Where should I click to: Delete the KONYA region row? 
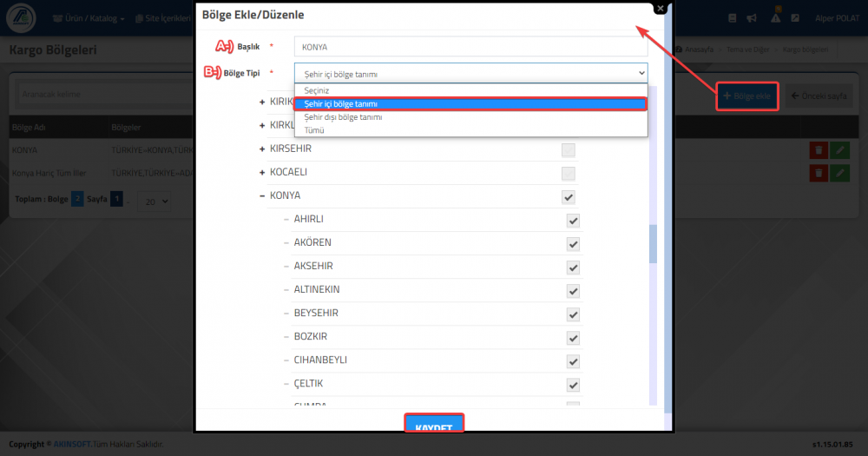click(x=819, y=150)
